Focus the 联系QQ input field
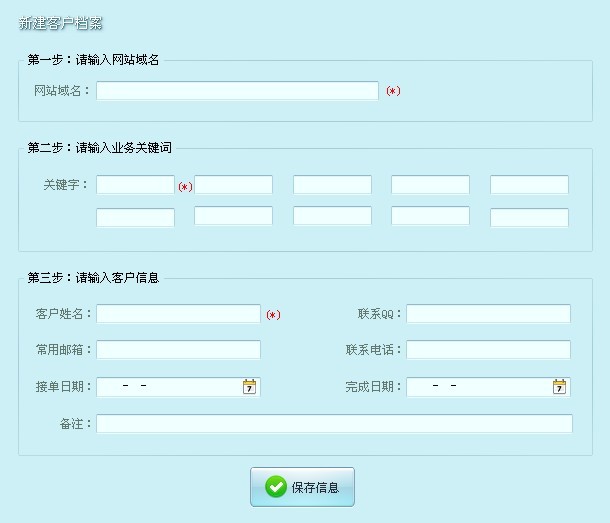 pyautogui.click(x=489, y=314)
